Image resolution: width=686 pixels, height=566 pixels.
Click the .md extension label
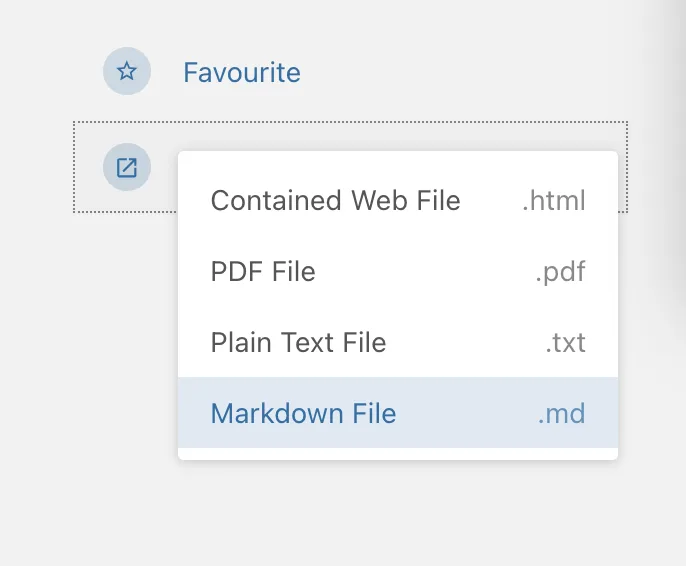pyautogui.click(x=561, y=413)
